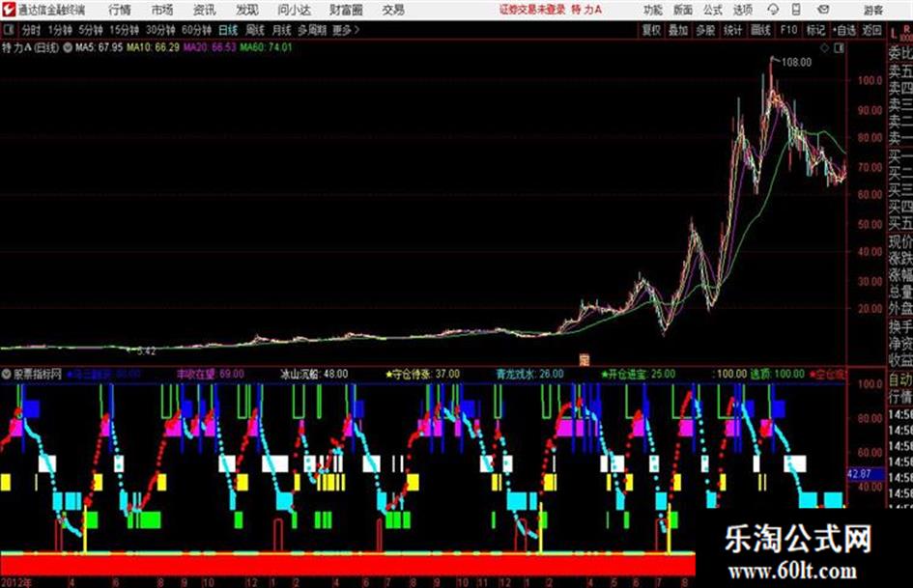The width and height of the screenshot is (913, 588).
Task: Click the headset customer service icon
Action: pos(773,10)
